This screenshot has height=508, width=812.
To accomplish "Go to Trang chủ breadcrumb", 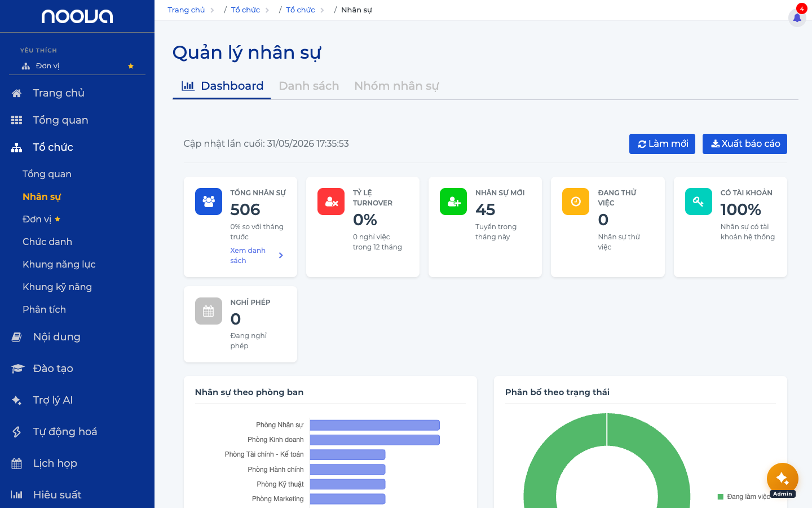I will 186,10.
